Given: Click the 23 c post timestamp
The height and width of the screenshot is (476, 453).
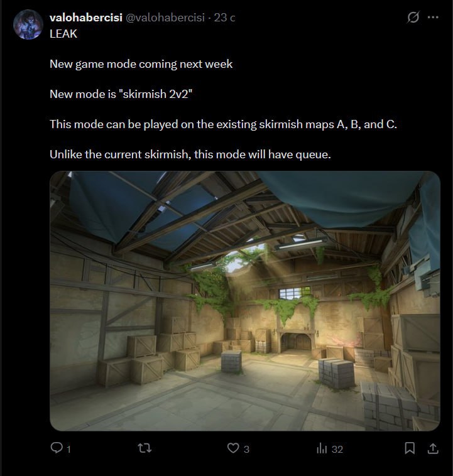Looking at the screenshot, I should point(224,18).
